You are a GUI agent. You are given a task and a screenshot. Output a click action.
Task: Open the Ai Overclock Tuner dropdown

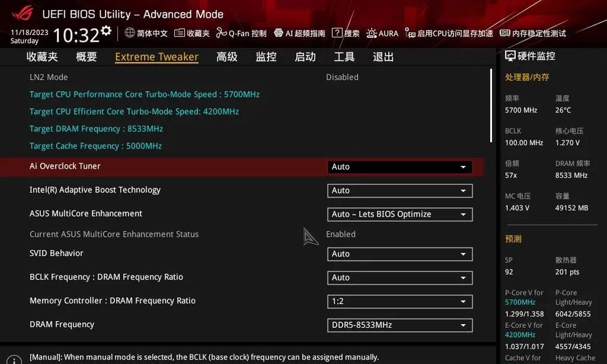400,167
